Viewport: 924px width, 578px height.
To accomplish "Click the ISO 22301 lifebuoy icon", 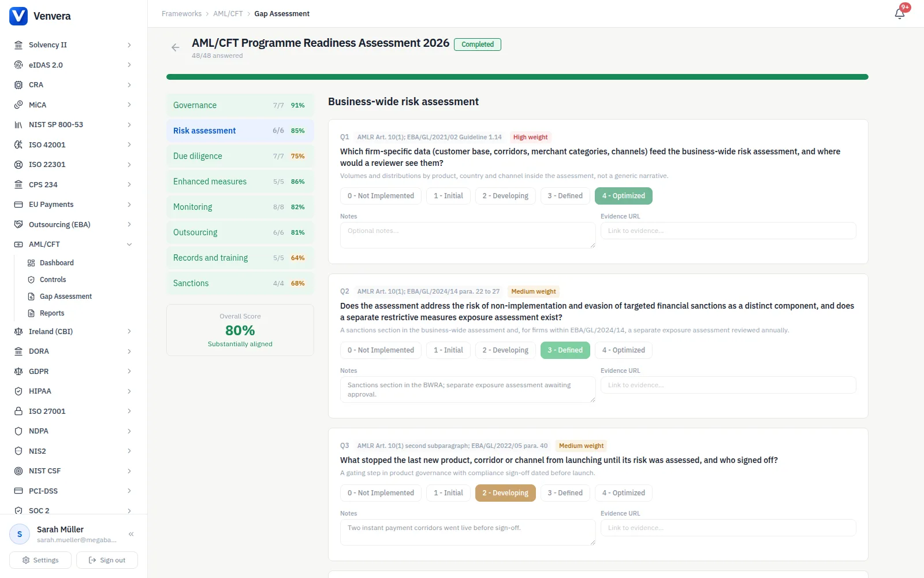I will click(18, 165).
